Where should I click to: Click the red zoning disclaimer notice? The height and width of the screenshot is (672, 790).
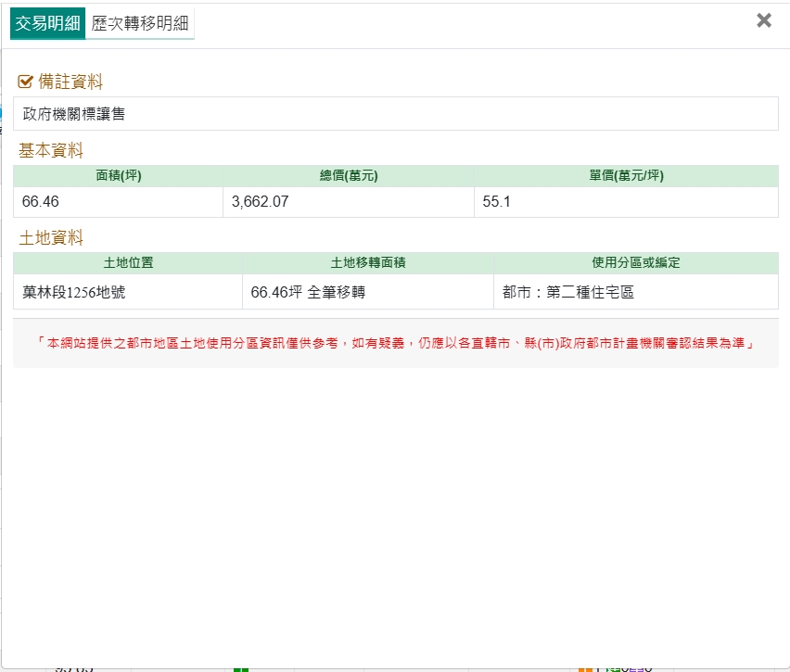click(395, 343)
